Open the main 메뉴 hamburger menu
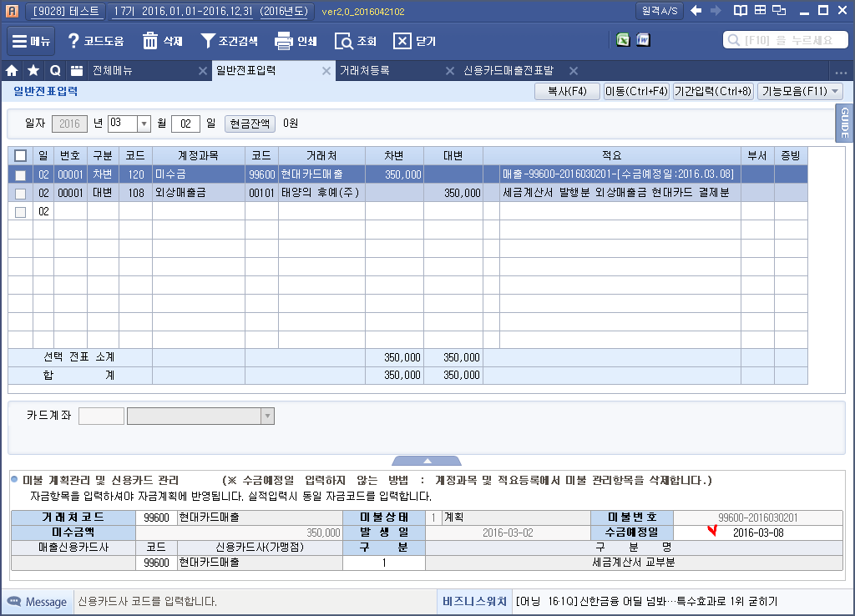855x616 pixels. click(31, 41)
